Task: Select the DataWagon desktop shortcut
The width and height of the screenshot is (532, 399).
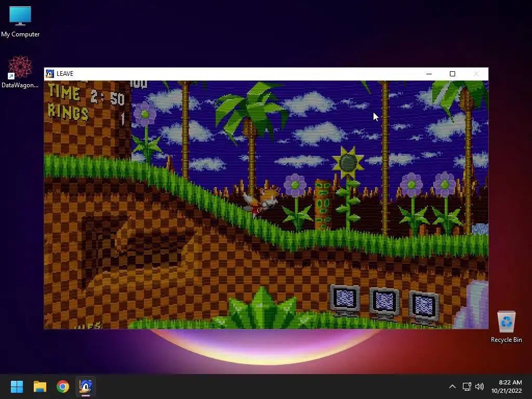Action: point(20,72)
